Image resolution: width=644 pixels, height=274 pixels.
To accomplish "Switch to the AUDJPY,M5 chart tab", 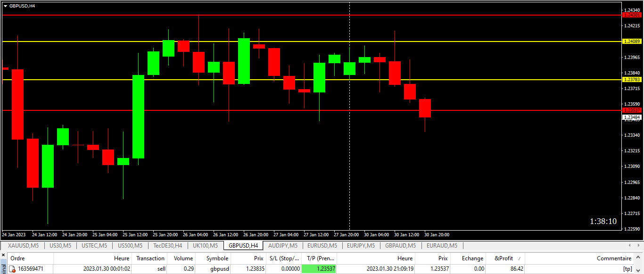I will click(x=282, y=245).
